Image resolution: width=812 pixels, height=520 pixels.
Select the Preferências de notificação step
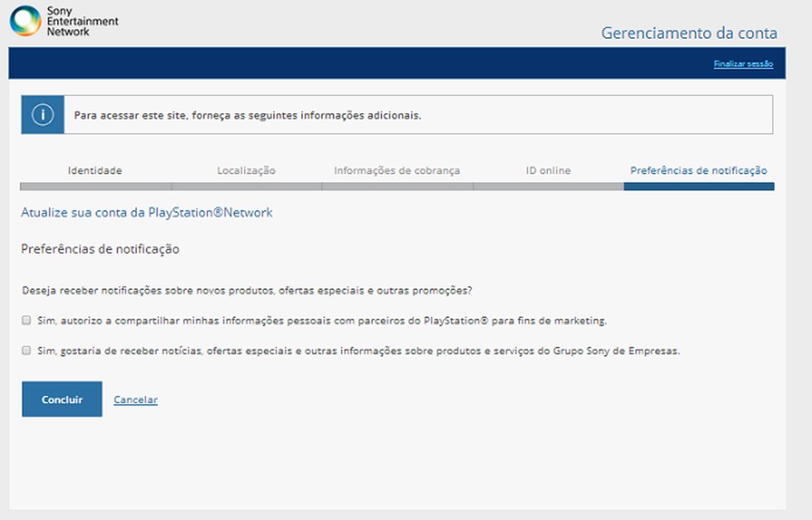click(x=699, y=170)
